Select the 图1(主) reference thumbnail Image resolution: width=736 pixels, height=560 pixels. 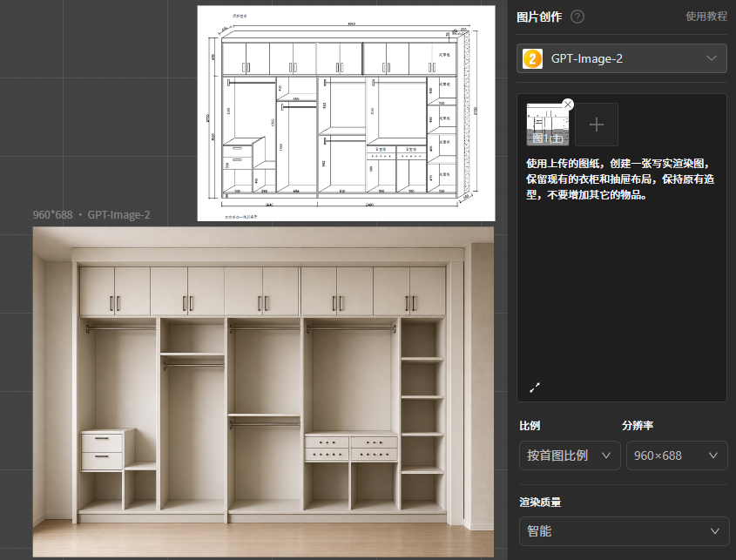[548, 125]
